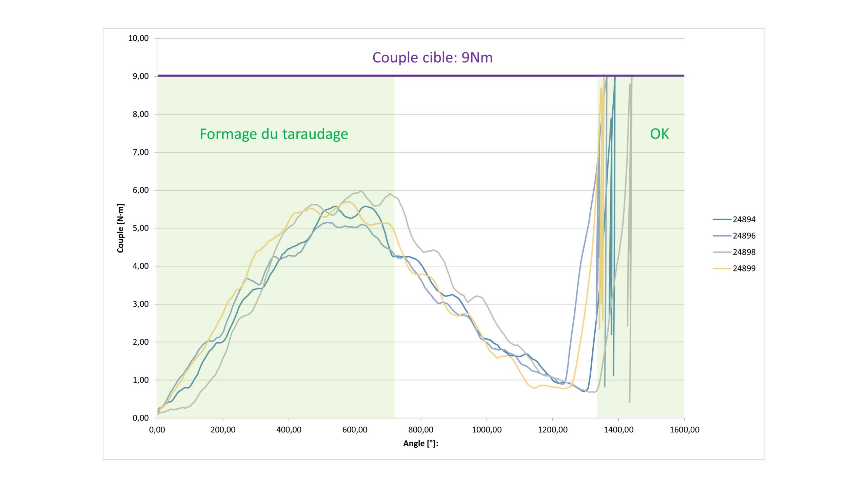This screenshot has height=488, width=868.
Task: Click the 10,00 y-axis value
Action: click(x=138, y=38)
